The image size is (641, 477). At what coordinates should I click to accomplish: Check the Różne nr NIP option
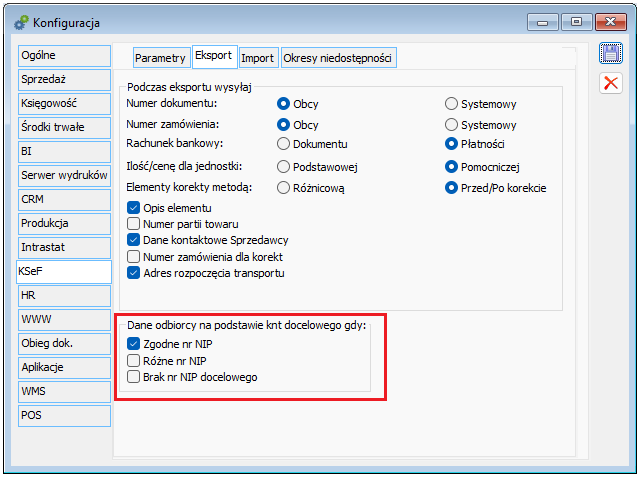coord(134,360)
